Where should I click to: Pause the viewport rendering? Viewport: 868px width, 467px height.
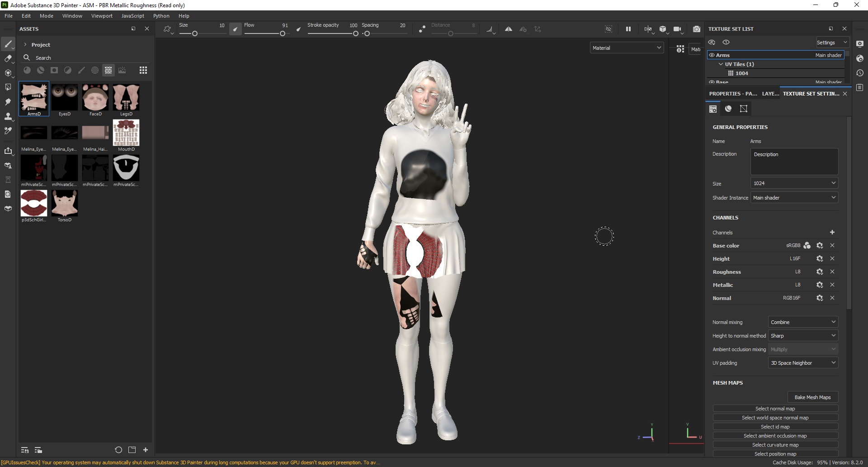(x=628, y=29)
